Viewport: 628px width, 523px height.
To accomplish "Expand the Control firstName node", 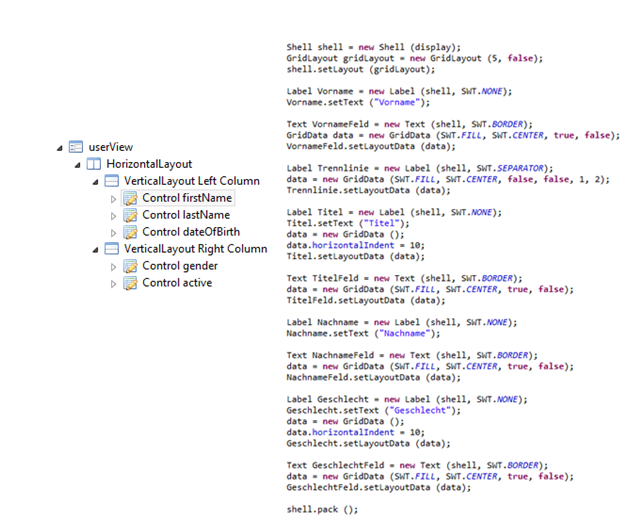I will (x=113, y=199).
